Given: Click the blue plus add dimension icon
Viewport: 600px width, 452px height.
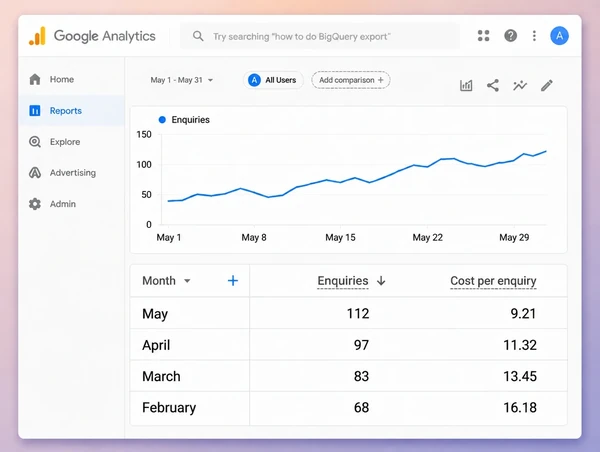Looking at the screenshot, I should [x=233, y=281].
